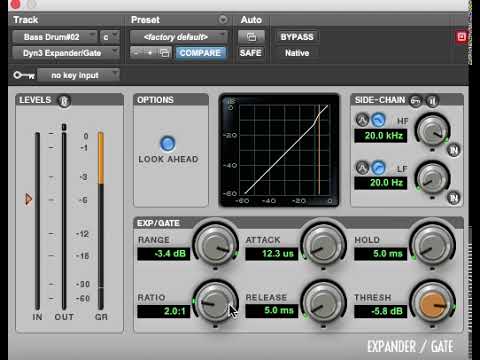Click the orange THRESH knob
This screenshot has width=480, height=360.
point(432,303)
